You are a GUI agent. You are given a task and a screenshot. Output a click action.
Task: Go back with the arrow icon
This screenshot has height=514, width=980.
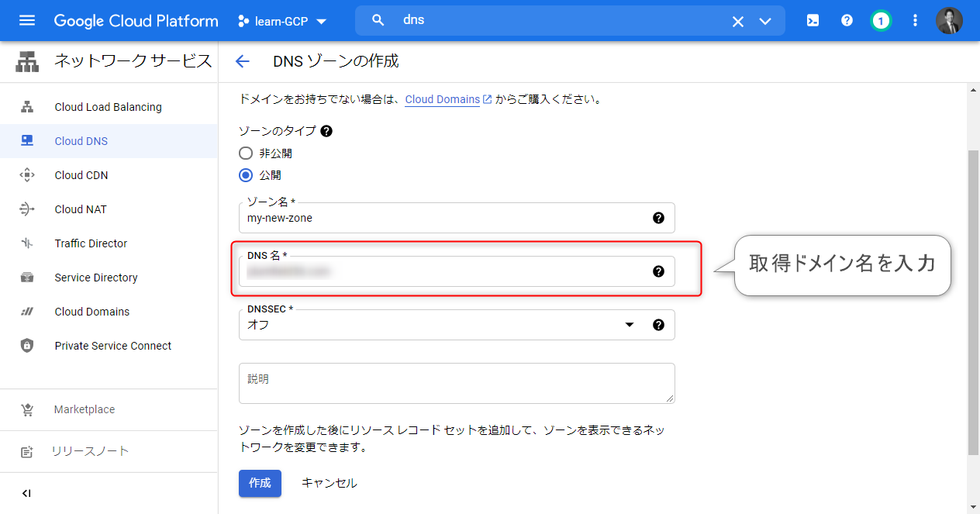tap(243, 62)
